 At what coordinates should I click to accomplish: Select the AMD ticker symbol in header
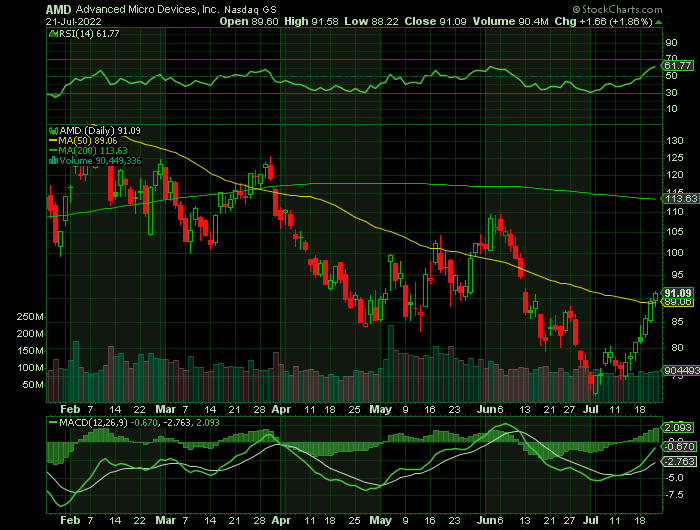(58, 9)
